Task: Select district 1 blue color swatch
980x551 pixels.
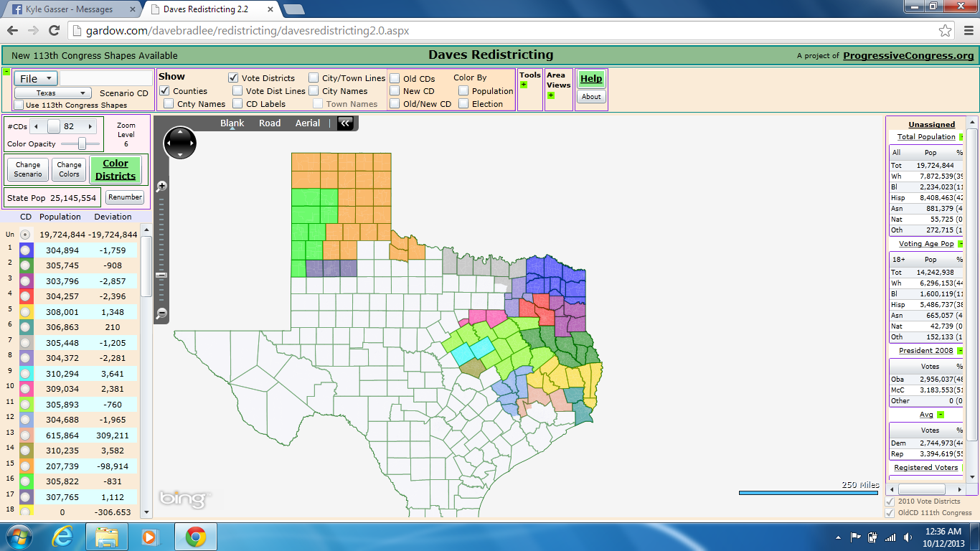Action: tap(25, 250)
